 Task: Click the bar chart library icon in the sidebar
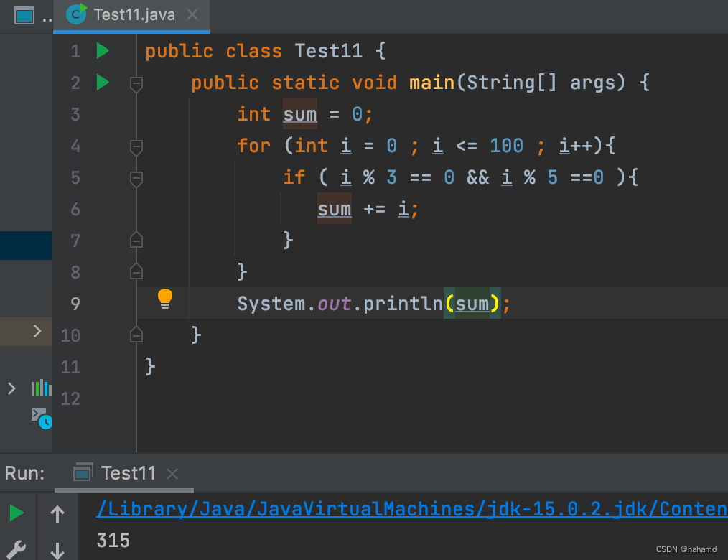coord(42,388)
